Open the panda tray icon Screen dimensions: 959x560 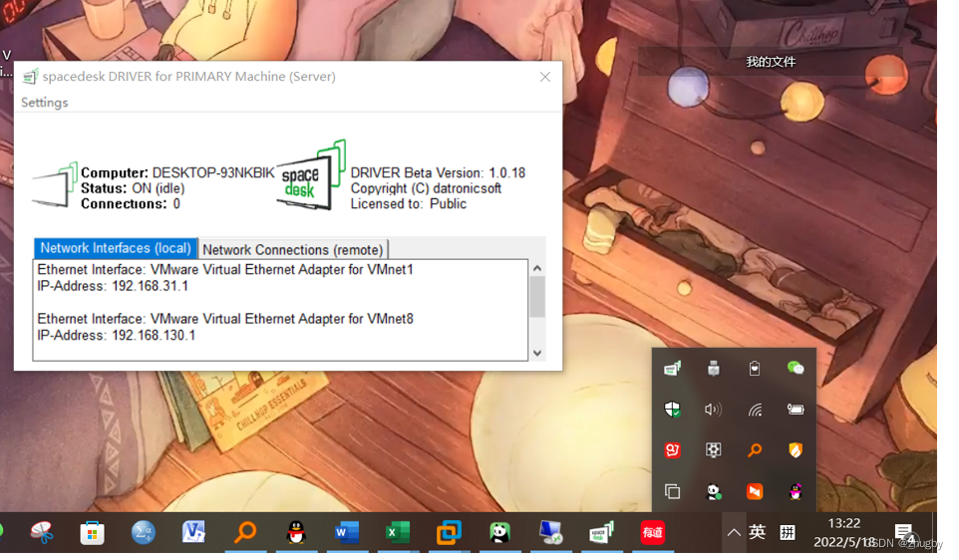713,491
